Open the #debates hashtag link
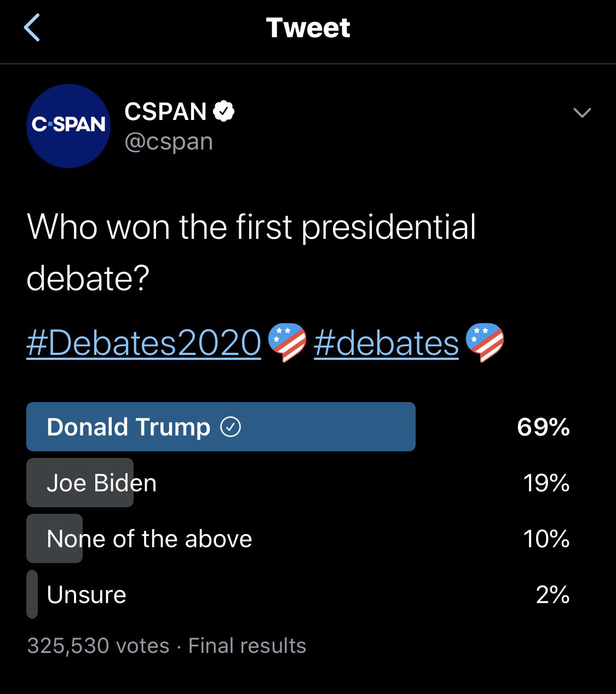Screen dimensions: 616x694 click(386, 343)
